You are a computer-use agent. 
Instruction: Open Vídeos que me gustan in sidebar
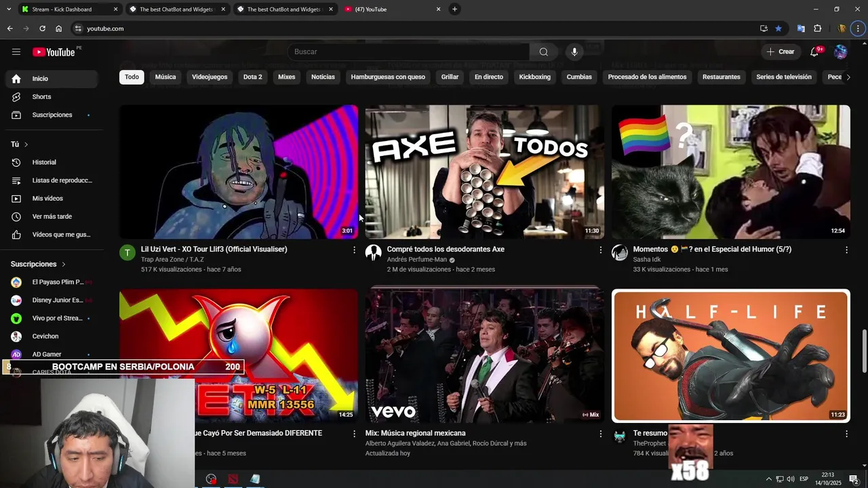point(52,235)
